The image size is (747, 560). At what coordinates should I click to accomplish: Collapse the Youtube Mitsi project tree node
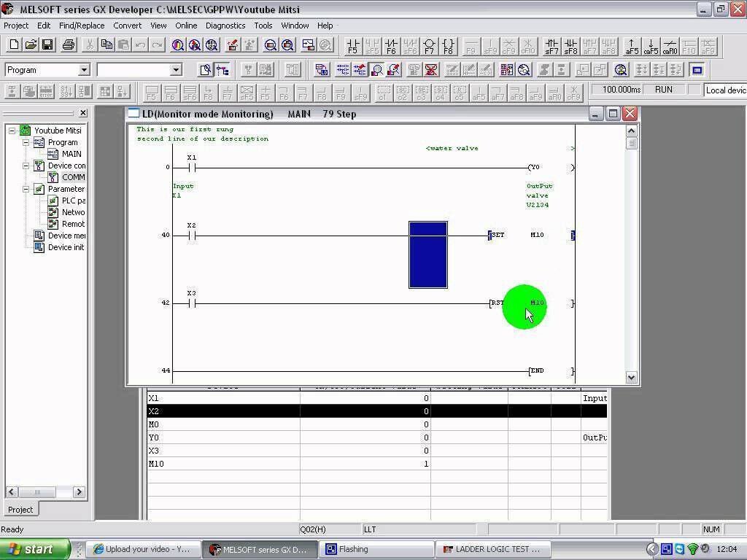[x=12, y=130]
